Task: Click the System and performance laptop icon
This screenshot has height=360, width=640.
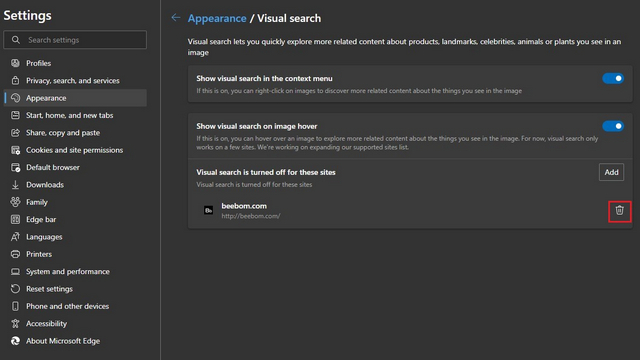Action: [x=16, y=271]
